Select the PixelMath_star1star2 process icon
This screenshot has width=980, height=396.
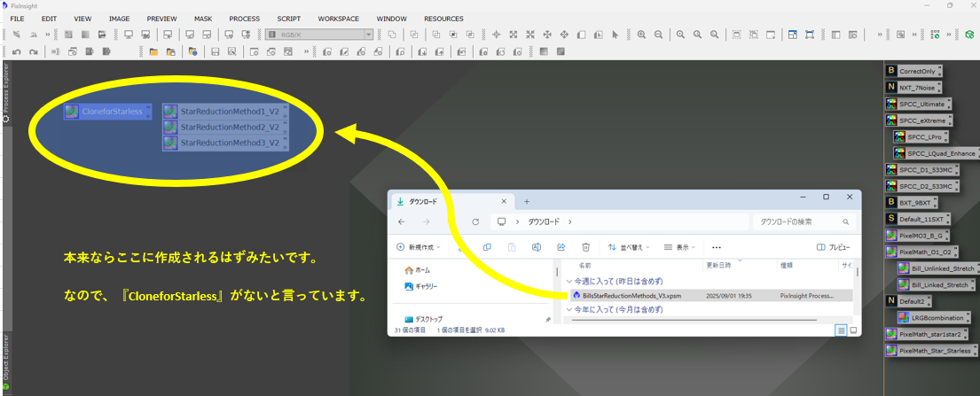pyautogui.click(x=929, y=334)
